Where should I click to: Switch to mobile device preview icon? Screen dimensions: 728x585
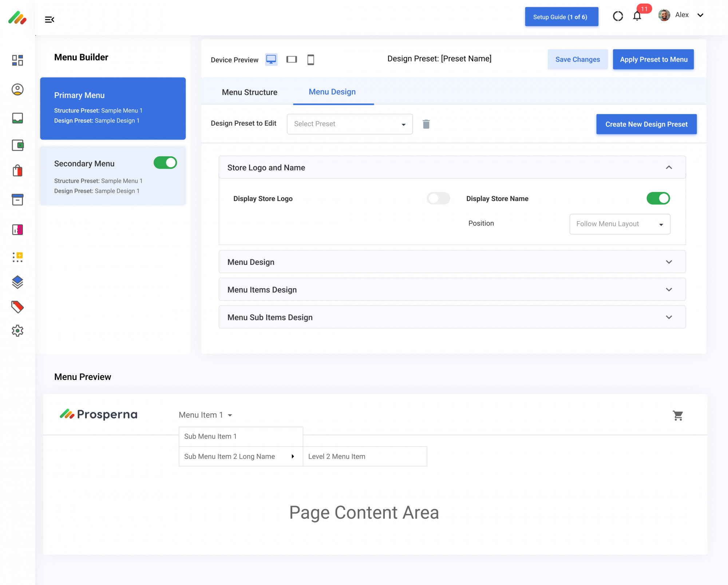coord(310,59)
